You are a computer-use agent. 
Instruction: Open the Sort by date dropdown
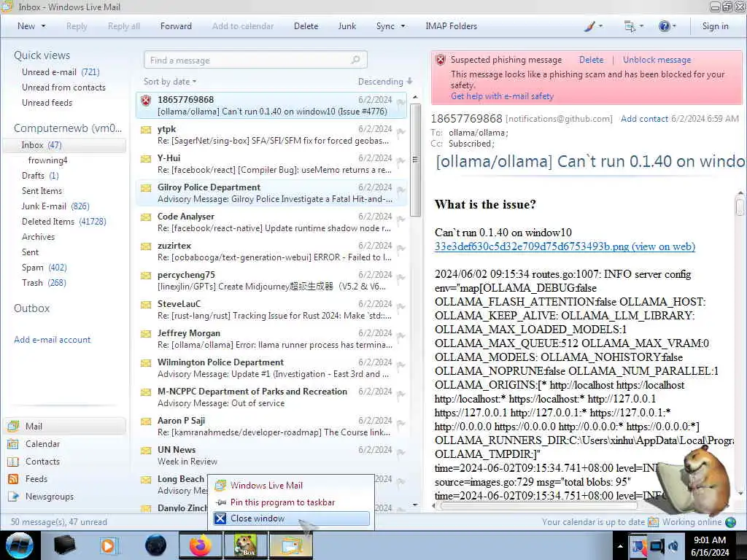pyautogui.click(x=170, y=82)
